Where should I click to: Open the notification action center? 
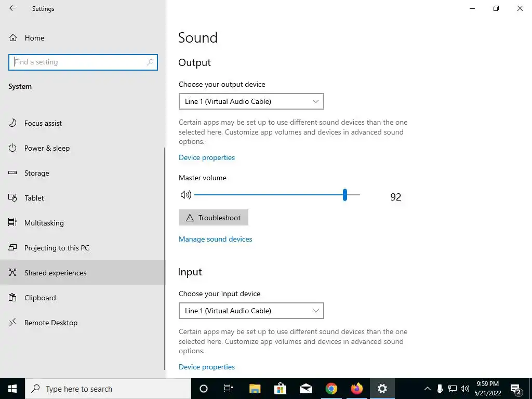click(516, 389)
